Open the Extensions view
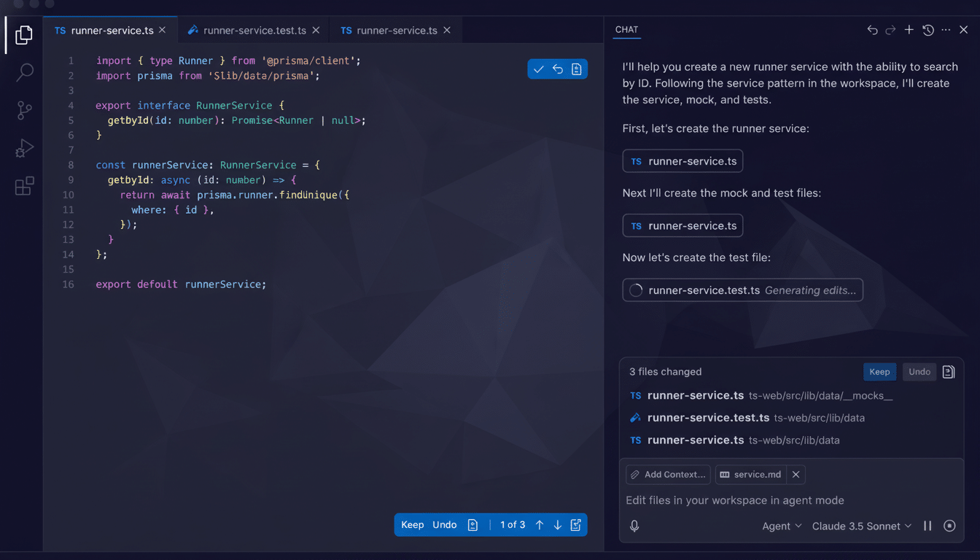The width and height of the screenshot is (980, 560). point(24,186)
